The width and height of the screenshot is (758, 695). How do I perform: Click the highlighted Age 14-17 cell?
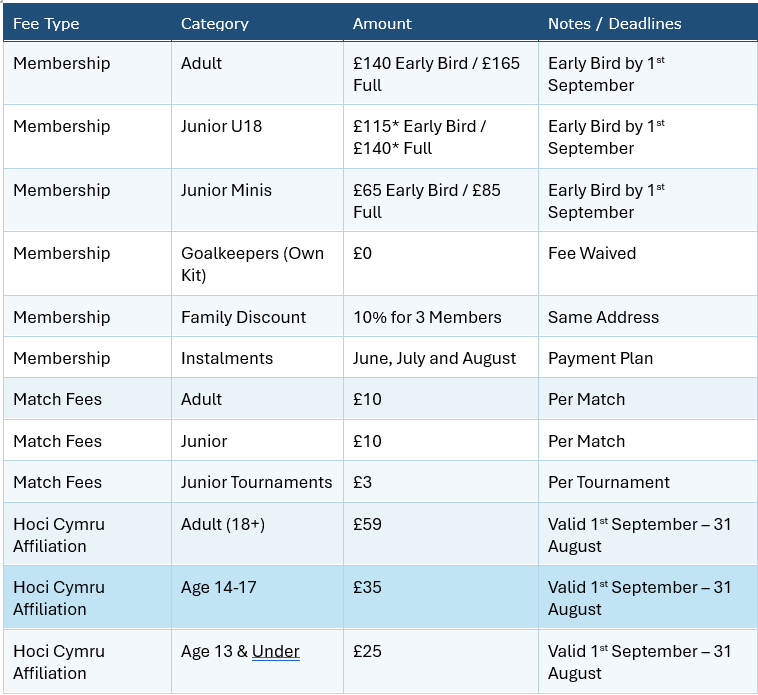click(x=257, y=598)
